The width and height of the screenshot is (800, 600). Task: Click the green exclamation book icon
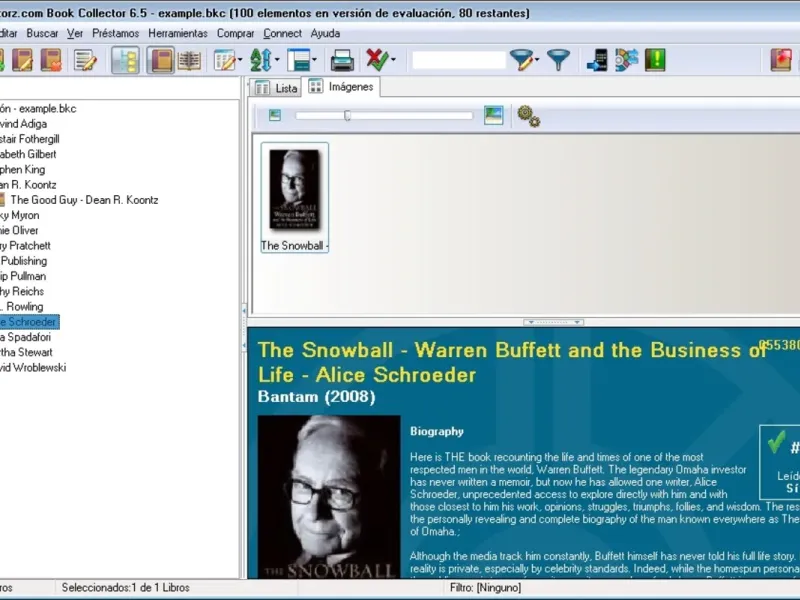click(x=655, y=60)
